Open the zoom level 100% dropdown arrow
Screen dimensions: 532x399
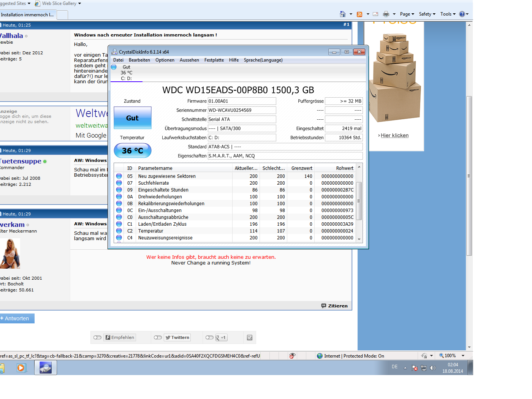tap(463, 356)
